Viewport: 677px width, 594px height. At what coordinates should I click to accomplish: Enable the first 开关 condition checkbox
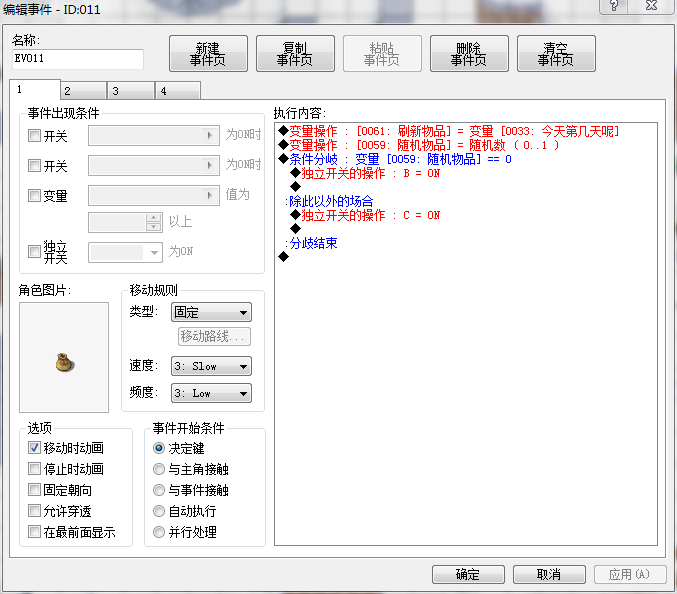[34, 136]
